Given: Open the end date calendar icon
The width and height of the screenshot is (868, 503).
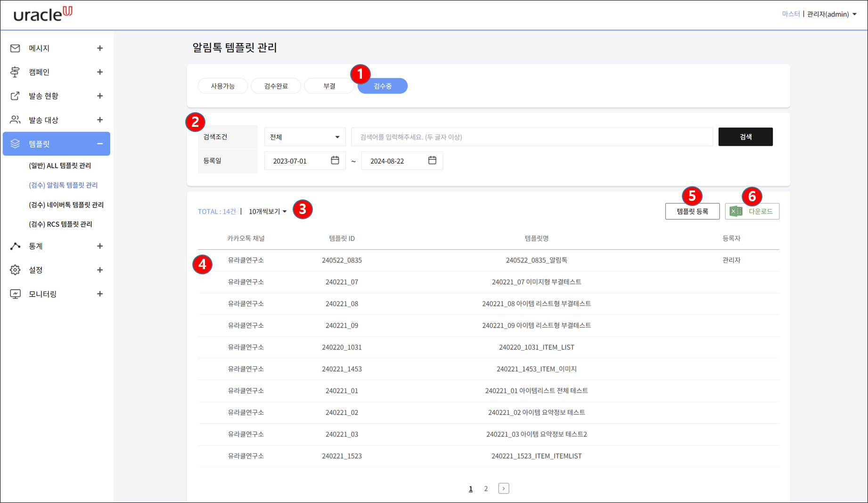Looking at the screenshot, I should [432, 160].
